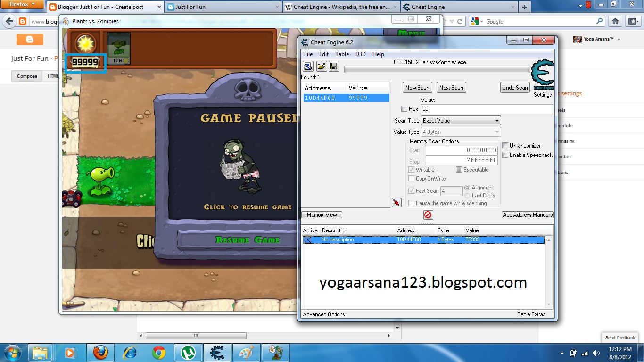Switch to Firefox on the taskbar
This screenshot has width=644, height=362.
100,353
